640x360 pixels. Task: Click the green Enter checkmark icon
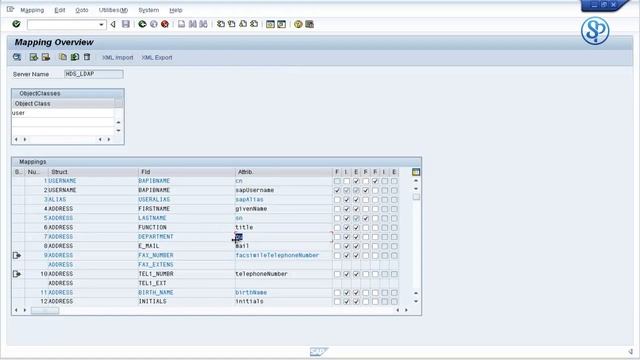[x=16, y=24]
